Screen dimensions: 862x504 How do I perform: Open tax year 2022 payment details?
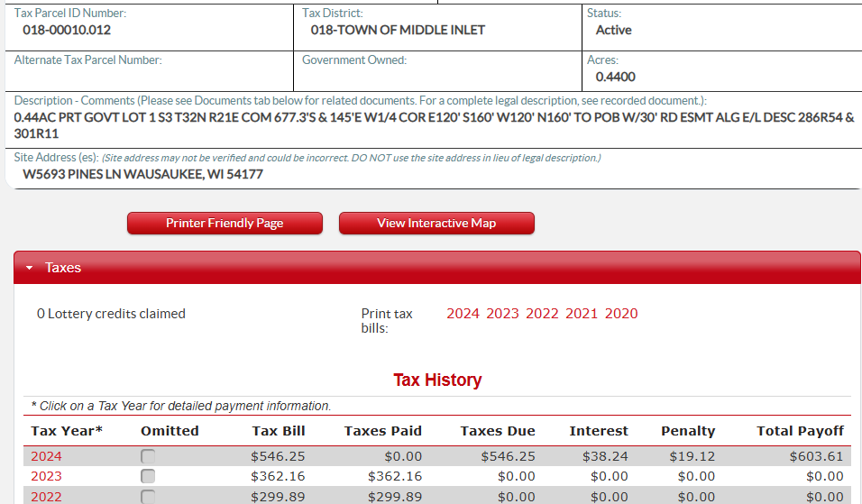coord(47,497)
